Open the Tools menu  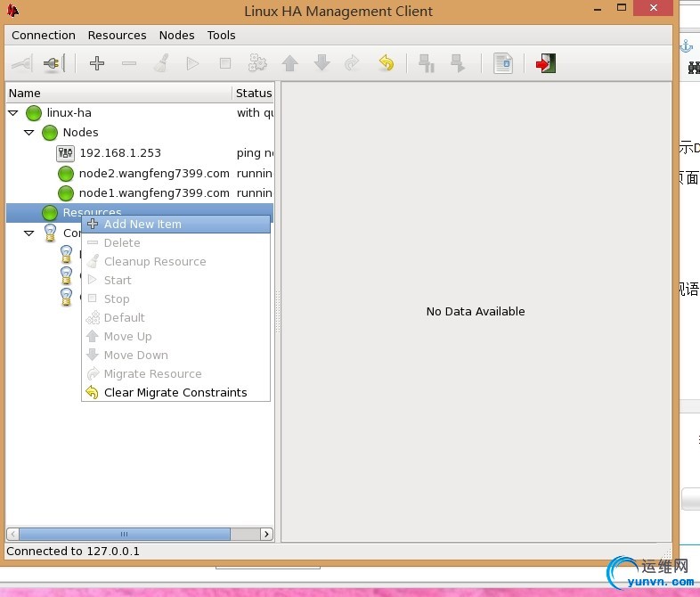click(221, 35)
